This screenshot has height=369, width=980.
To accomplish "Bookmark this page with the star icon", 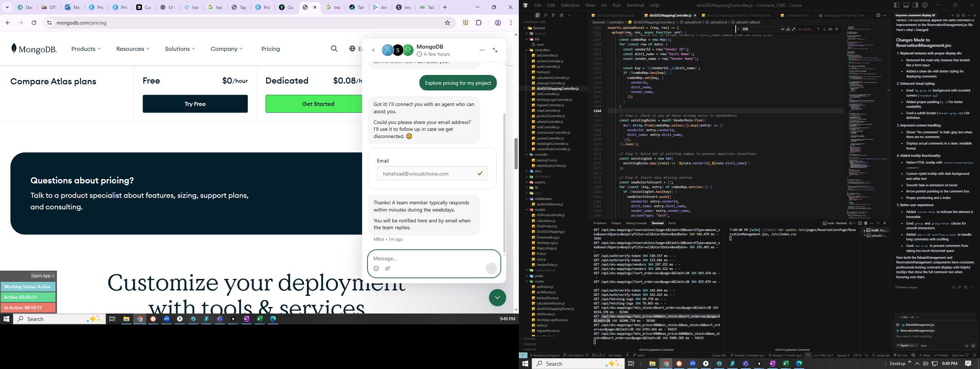I will tap(447, 23).
